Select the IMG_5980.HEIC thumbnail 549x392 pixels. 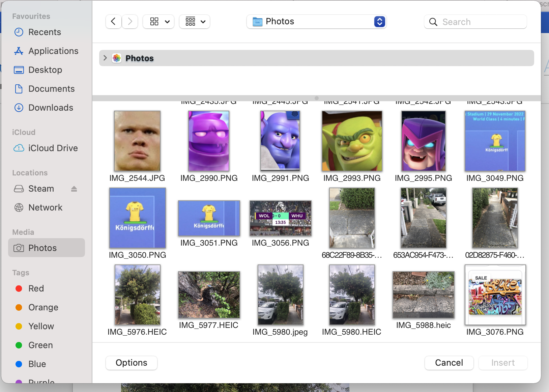click(x=352, y=295)
